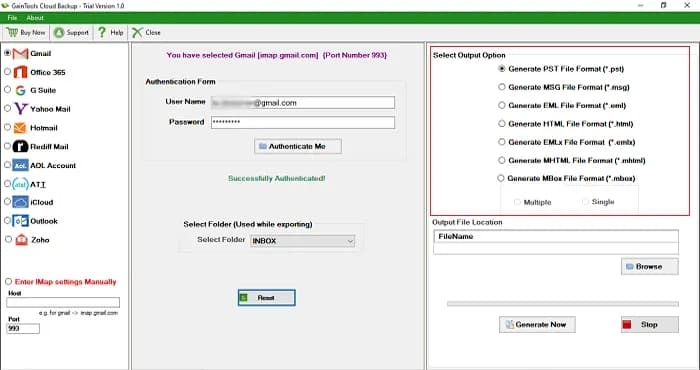Click the Zoho mail icon
This screenshot has width=700, height=370.
pyautogui.click(x=21, y=240)
